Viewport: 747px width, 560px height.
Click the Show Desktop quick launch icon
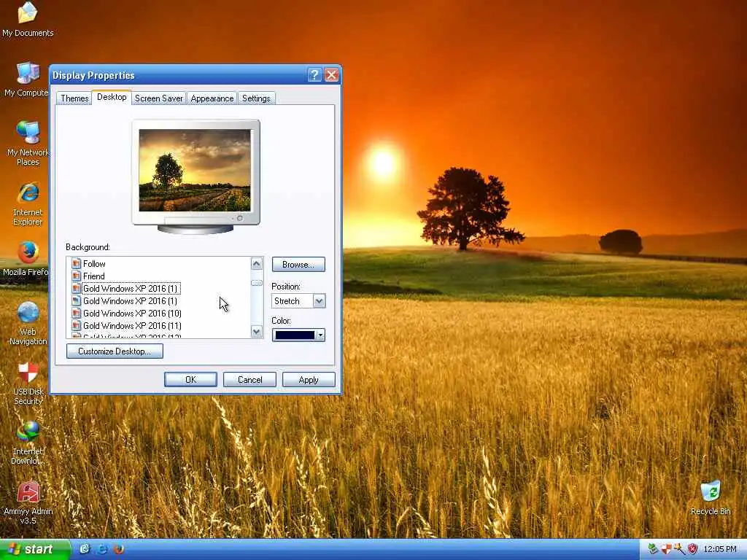pos(85,549)
